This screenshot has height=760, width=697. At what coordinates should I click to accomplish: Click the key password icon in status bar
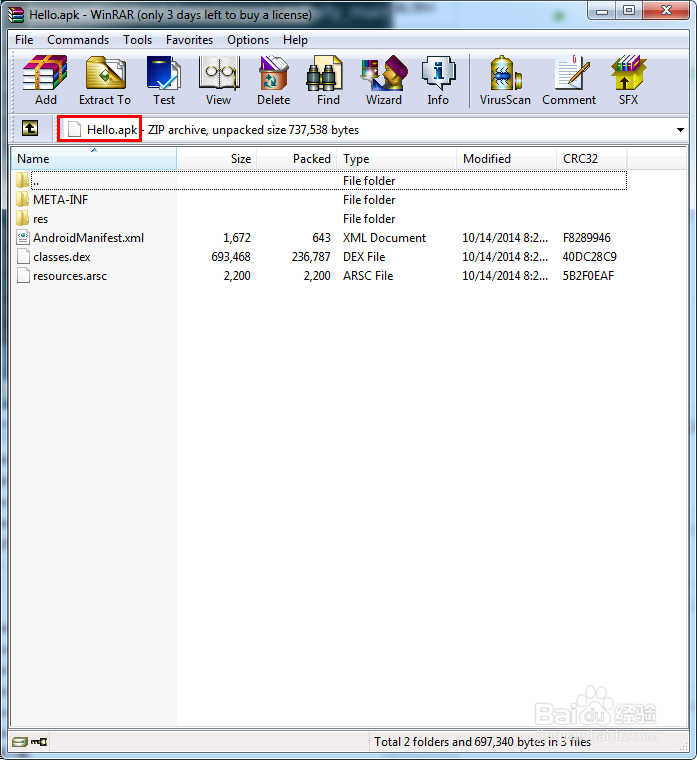pos(39,742)
